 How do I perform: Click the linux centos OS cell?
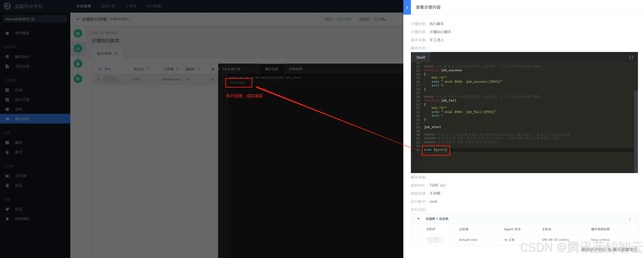pyautogui.click(x=600, y=240)
